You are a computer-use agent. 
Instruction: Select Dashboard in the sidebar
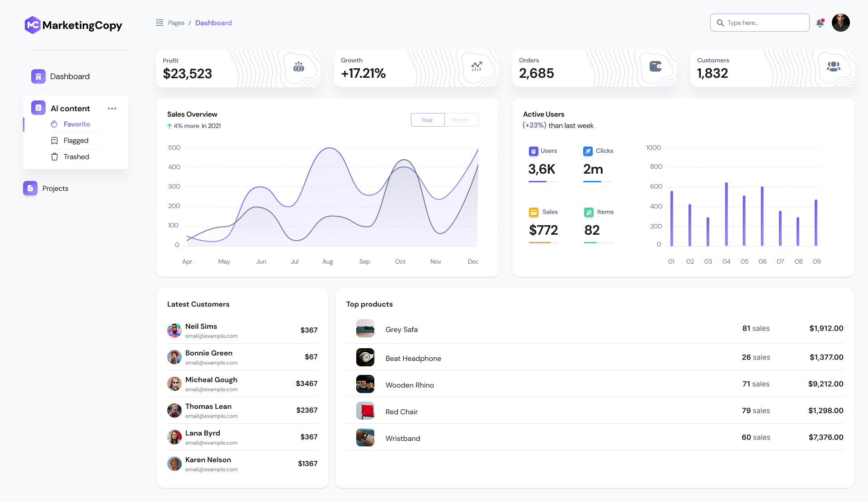[70, 76]
